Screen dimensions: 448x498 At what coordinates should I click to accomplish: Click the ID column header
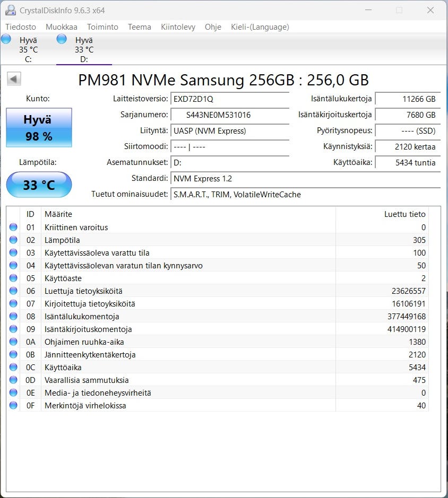pyautogui.click(x=31, y=214)
